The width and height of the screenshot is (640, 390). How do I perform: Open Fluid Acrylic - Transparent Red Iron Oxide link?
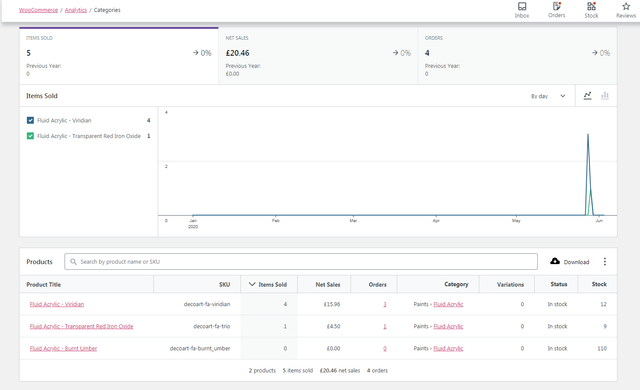pyautogui.click(x=81, y=326)
